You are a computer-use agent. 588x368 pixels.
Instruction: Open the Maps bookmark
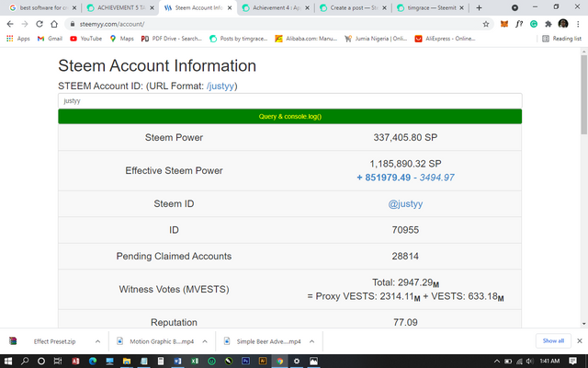(x=121, y=39)
